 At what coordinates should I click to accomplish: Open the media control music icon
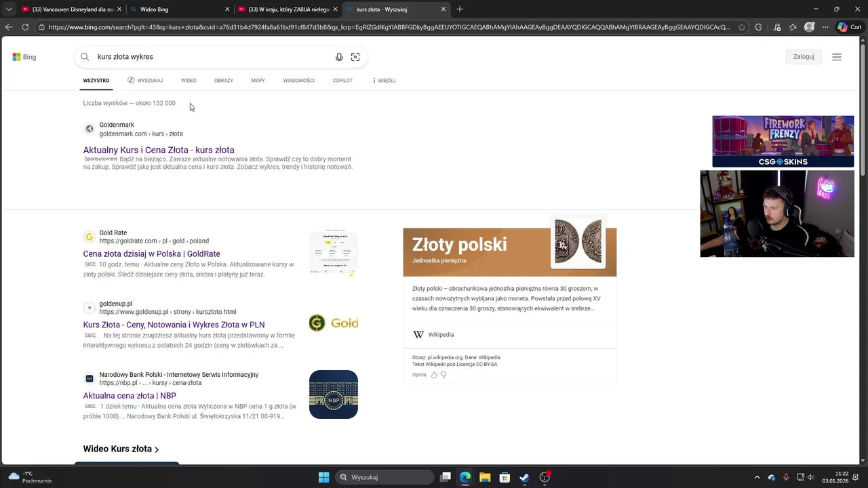pos(776,27)
